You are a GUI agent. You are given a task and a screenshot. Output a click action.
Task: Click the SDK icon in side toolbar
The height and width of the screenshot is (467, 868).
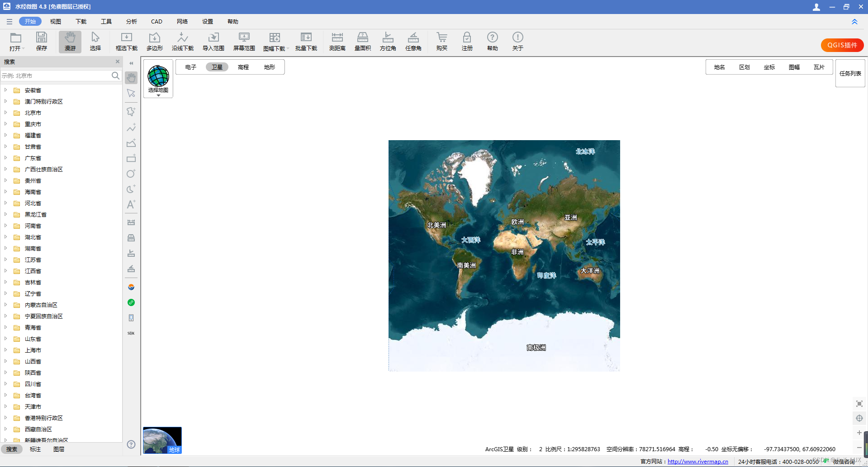coord(131,333)
